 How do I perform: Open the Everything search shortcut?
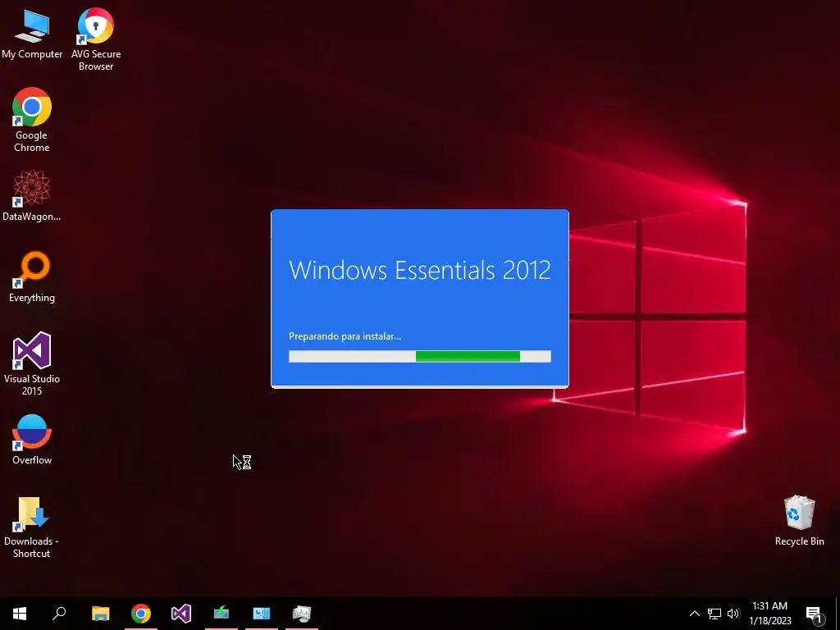point(32,277)
